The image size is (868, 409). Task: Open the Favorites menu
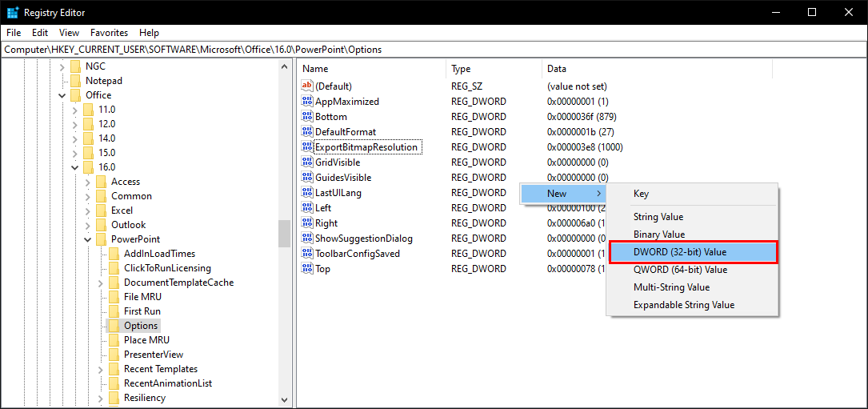coord(109,33)
